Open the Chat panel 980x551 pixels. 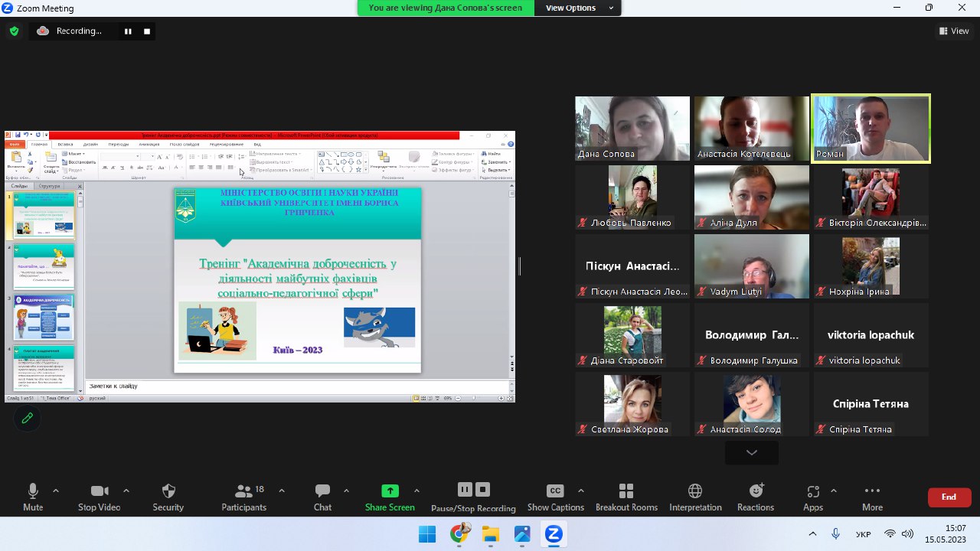[322, 497]
